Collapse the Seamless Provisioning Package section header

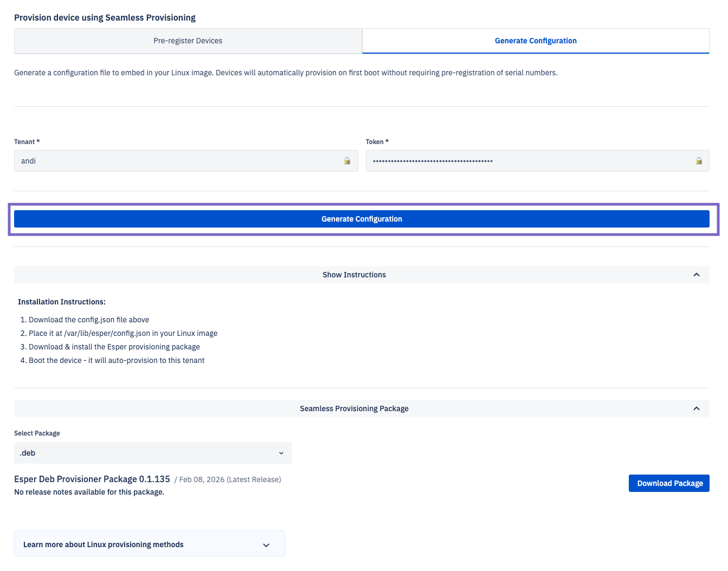click(x=354, y=408)
